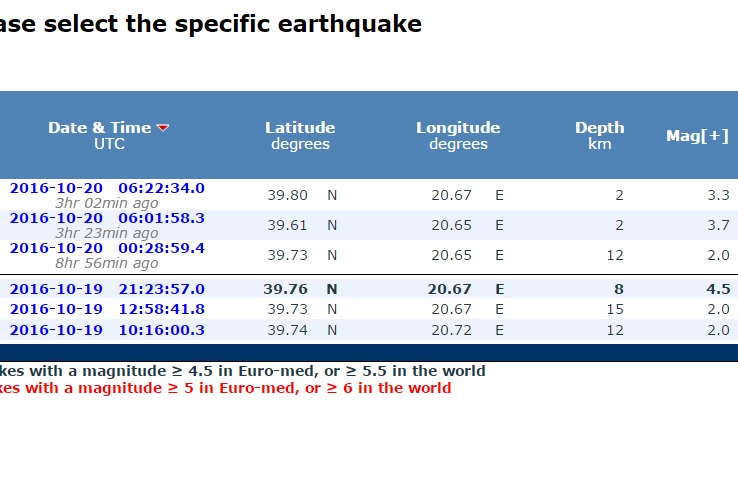This screenshot has width=738, height=494.
Task: Click the Longitude column header
Action: 458,135
